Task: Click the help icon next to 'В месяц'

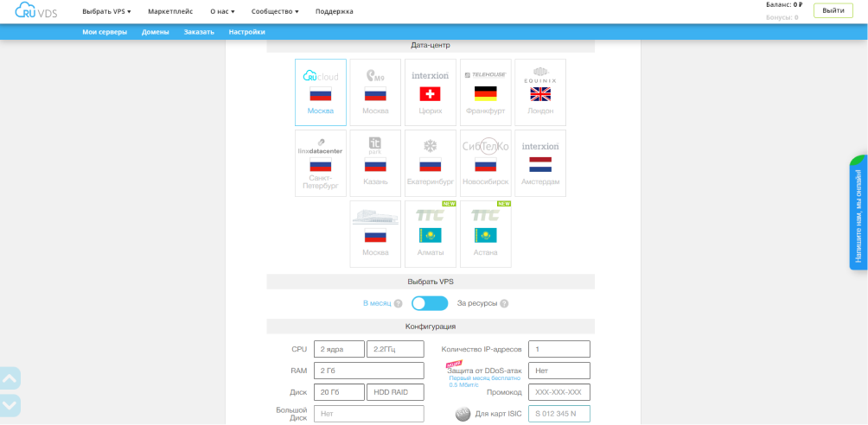Action: (x=399, y=303)
